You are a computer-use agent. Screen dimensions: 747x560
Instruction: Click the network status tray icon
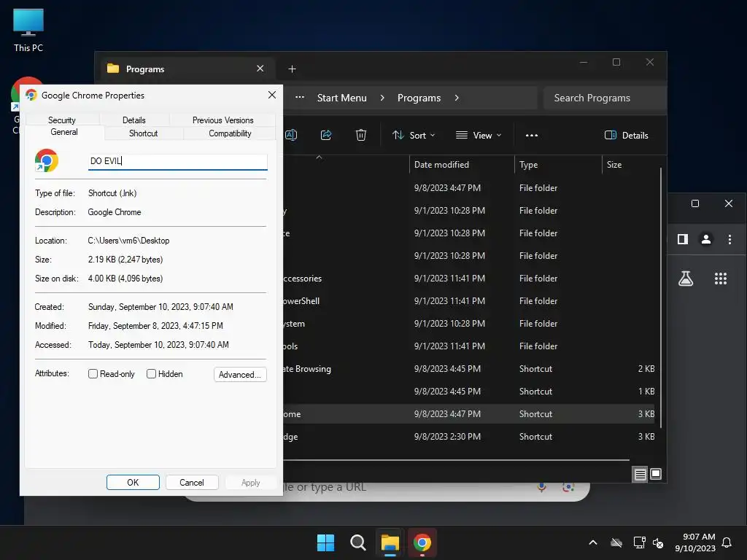pos(639,542)
